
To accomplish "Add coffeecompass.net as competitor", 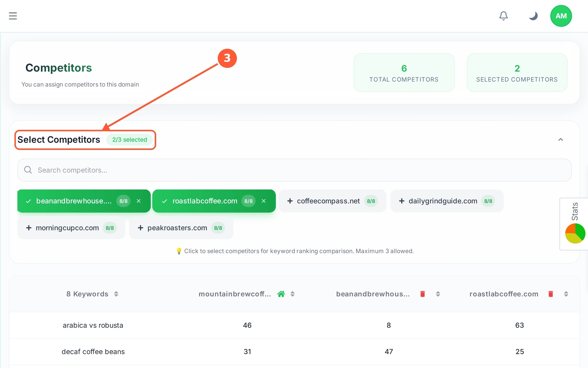I will 332,201.
